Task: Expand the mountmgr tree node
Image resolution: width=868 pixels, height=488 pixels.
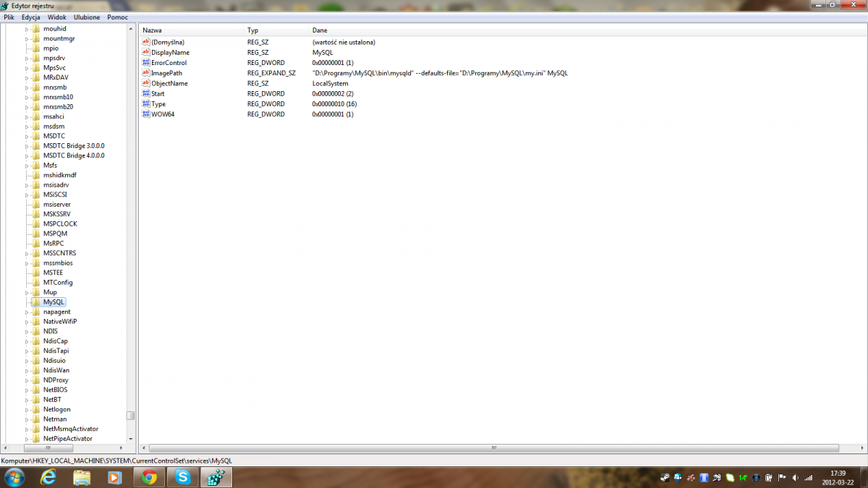Action: coord(27,38)
